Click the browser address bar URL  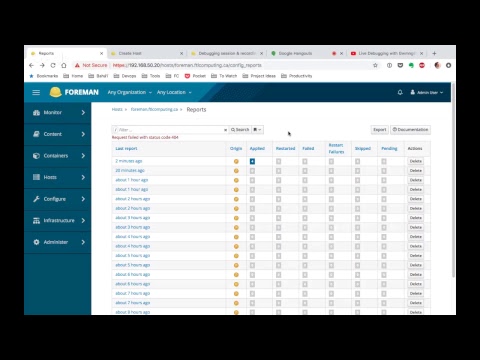187,65
